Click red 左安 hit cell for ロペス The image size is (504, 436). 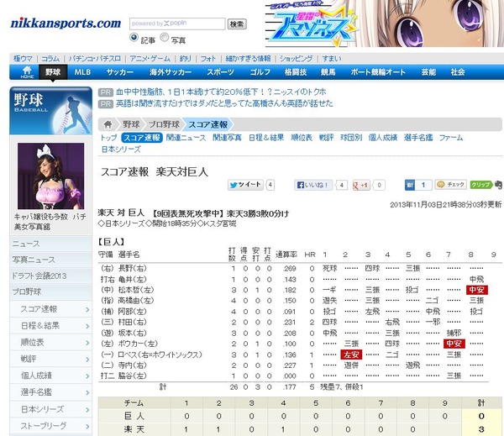pyautogui.click(x=351, y=355)
